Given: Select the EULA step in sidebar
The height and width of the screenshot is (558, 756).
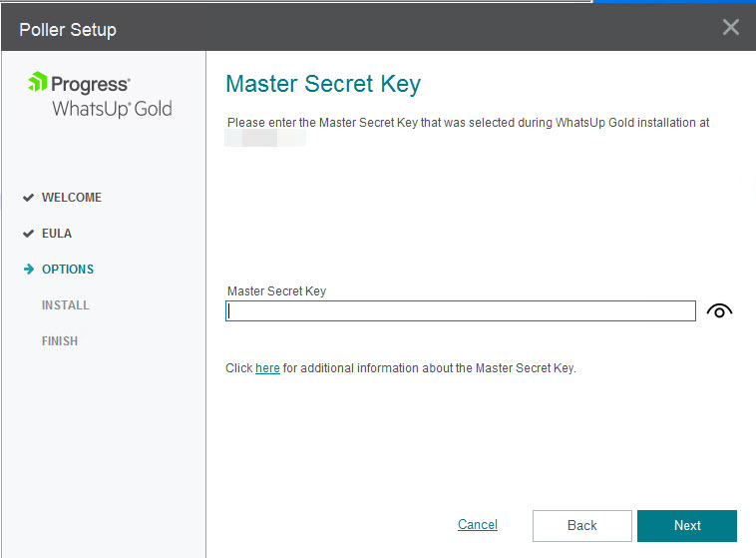Looking at the screenshot, I should (x=57, y=234).
